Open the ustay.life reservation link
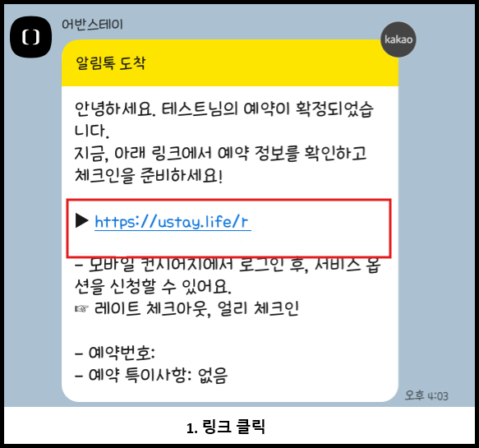The image size is (479, 448). coord(173,222)
